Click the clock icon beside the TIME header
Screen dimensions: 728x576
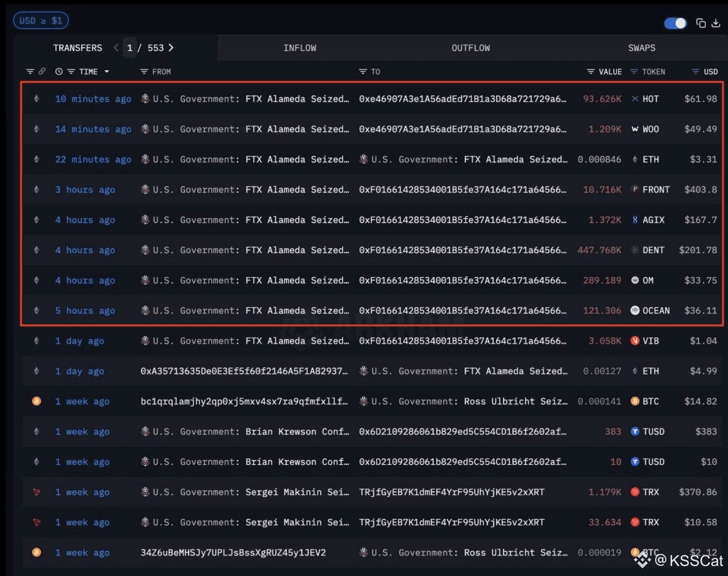pos(59,72)
